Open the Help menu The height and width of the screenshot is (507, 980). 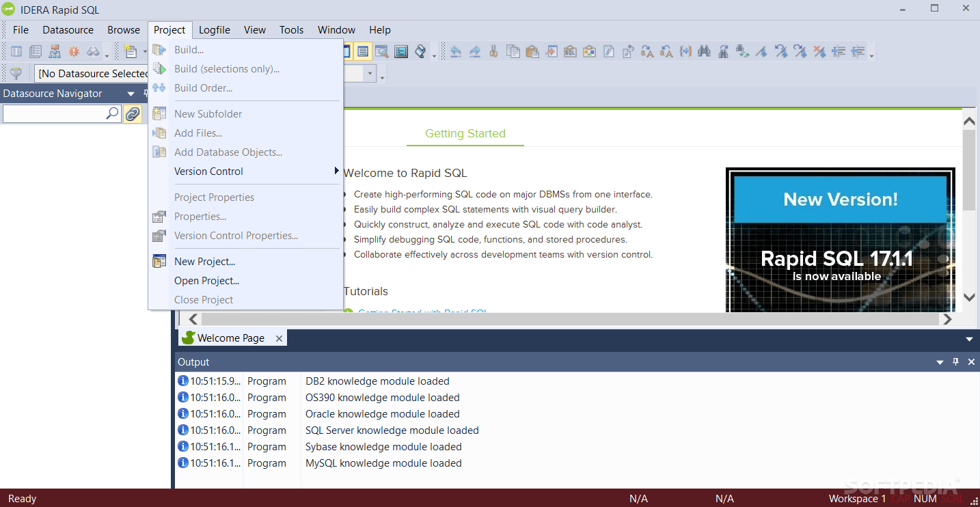coord(380,30)
